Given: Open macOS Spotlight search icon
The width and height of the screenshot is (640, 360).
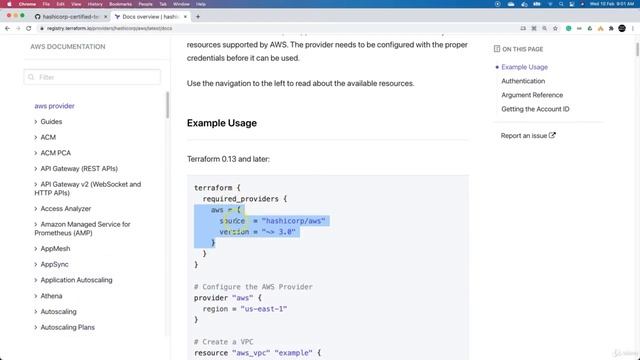Looking at the screenshot, I should (561, 4).
